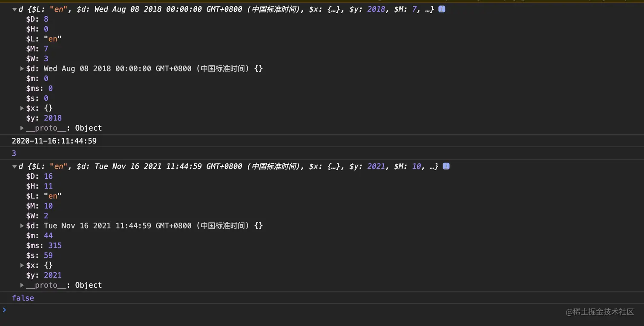
Task: Click the 2018 object summary header text
Action: pyautogui.click(x=227, y=9)
